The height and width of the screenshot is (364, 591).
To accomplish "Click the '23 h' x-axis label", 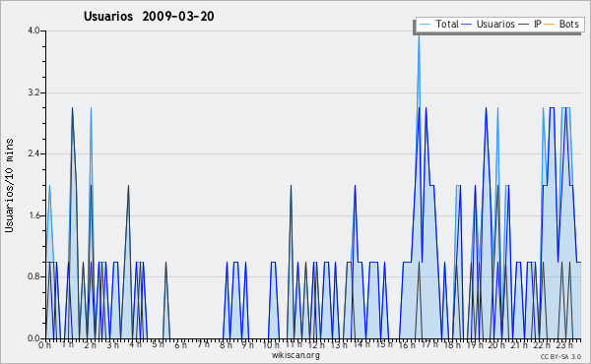I will (x=564, y=345).
